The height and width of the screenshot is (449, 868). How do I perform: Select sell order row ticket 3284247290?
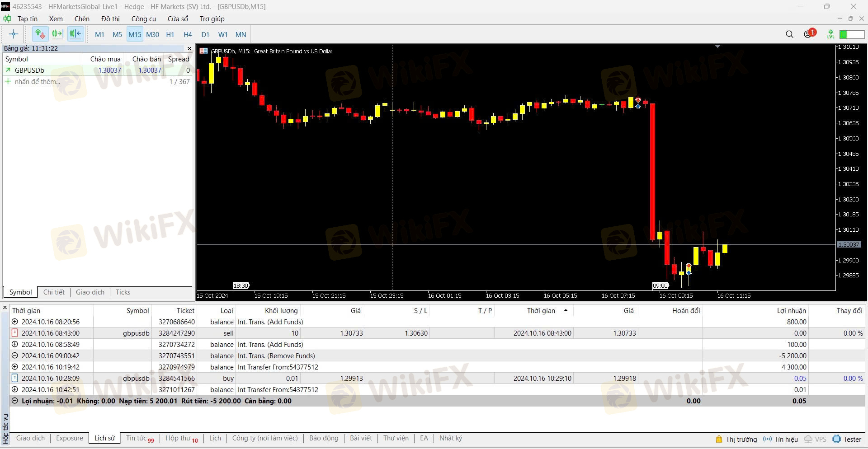[437, 333]
